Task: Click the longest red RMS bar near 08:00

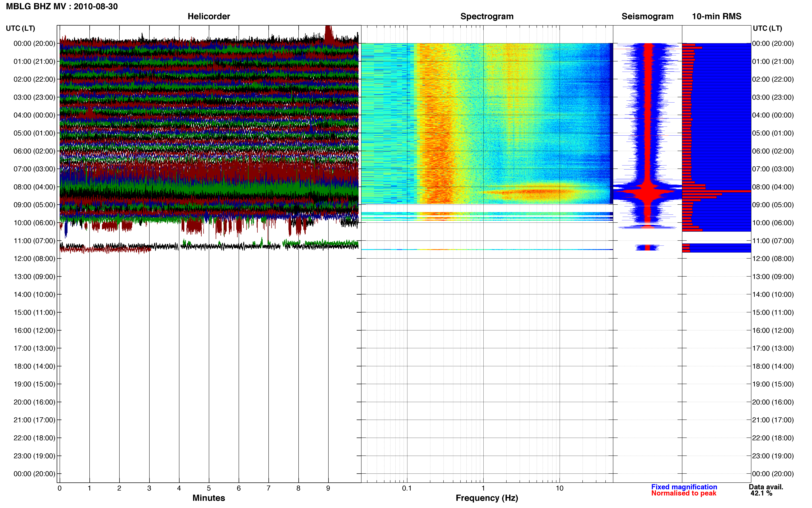Action: click(716, 191)
